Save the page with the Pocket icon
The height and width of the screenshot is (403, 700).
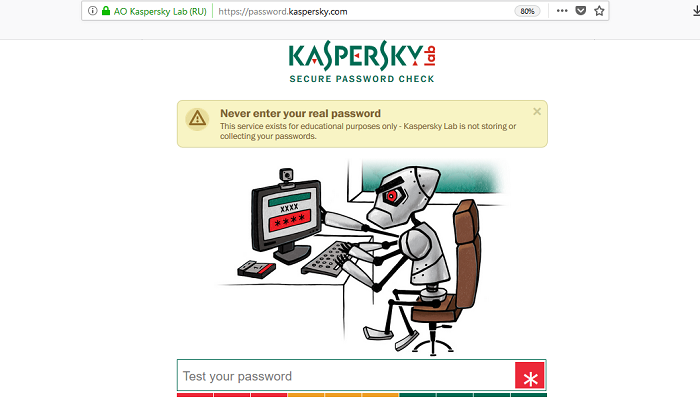coord(580,11)
